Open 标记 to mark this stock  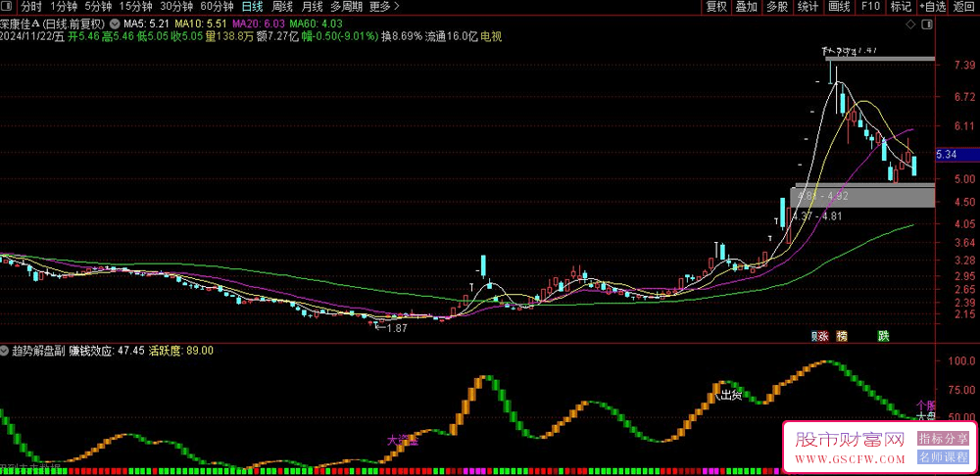901,7
